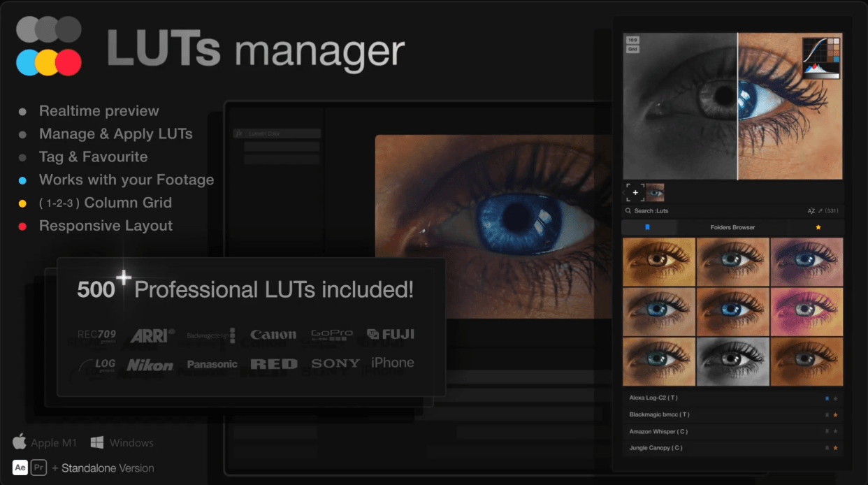Click the Works with your Footage text
Image resolution: width=868 pixels, height=485 pixels.
[x=126, y=180]
